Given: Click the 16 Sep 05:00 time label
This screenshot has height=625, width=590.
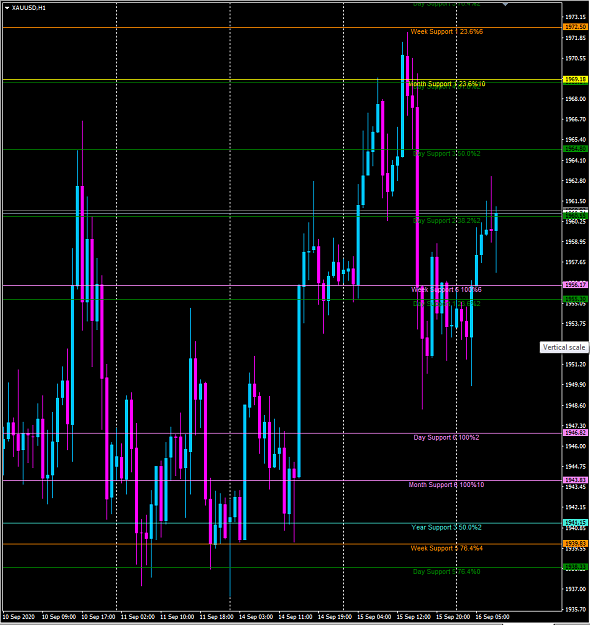Looking at the screenshot, I should pyautogui.click(x=492, y=617).
